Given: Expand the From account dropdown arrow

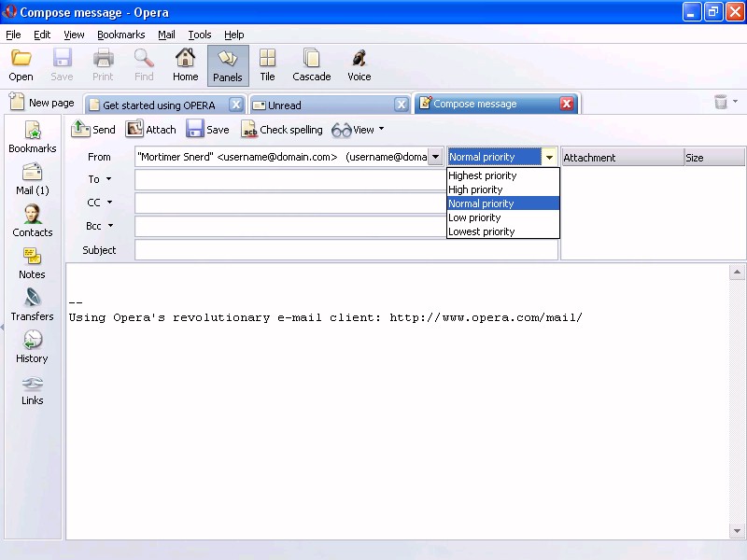Looking at the screenshot, I should coord(435,157).
